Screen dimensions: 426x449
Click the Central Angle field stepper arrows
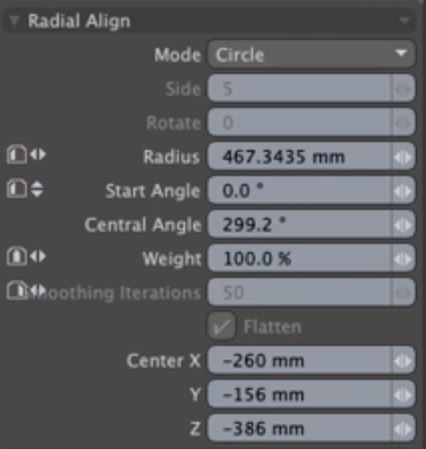click(x=403, y=225)
